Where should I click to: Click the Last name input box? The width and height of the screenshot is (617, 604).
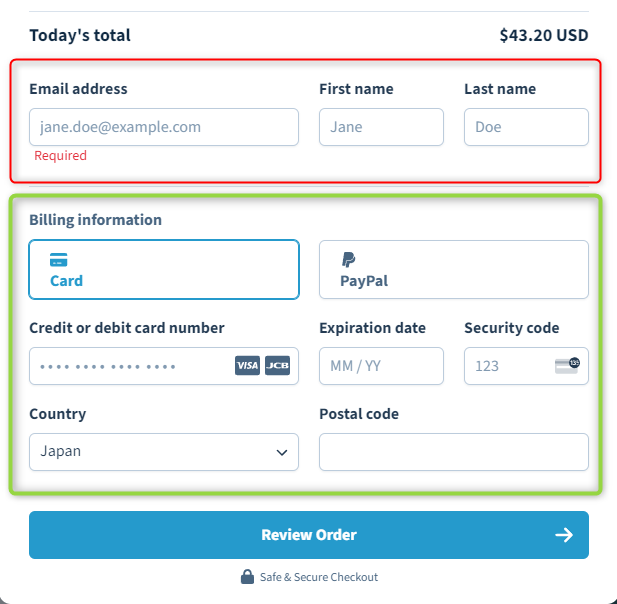(526, 127)
